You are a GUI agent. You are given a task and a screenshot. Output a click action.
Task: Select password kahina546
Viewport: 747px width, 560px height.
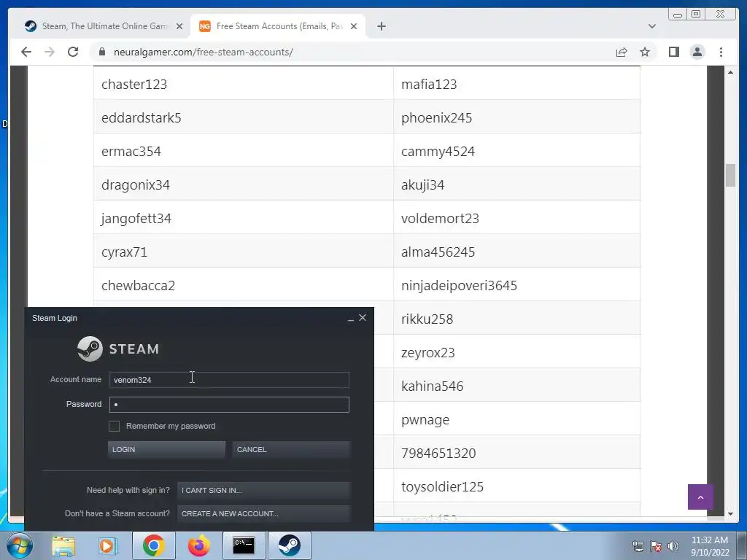coord(432,386)
